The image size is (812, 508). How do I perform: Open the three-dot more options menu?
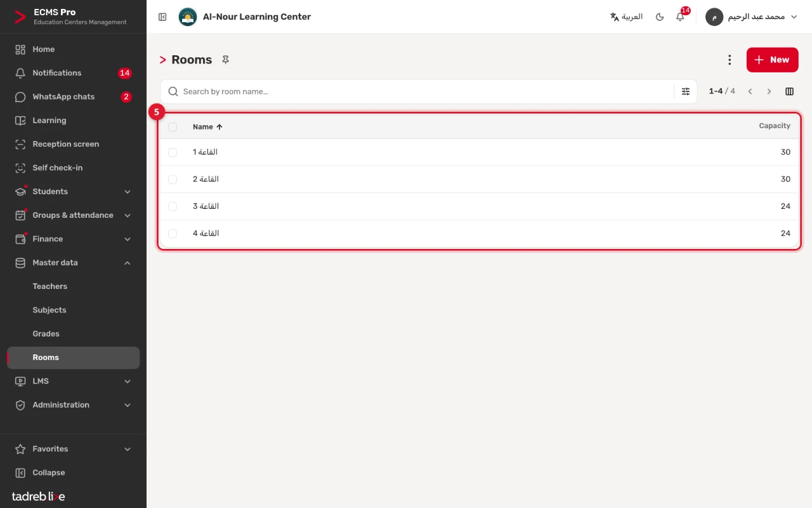pos(730,60)
